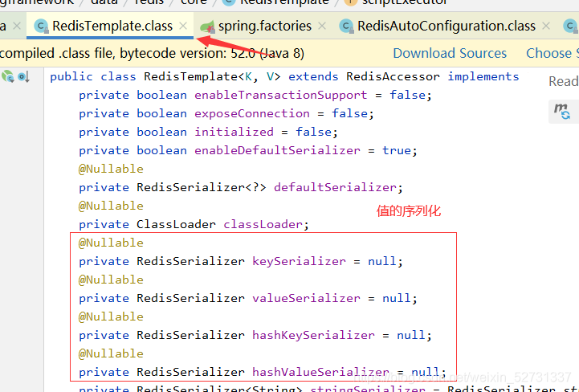Click the 'true' value of enableDefaultSerializer
The image size is (579, 392).
396,150
